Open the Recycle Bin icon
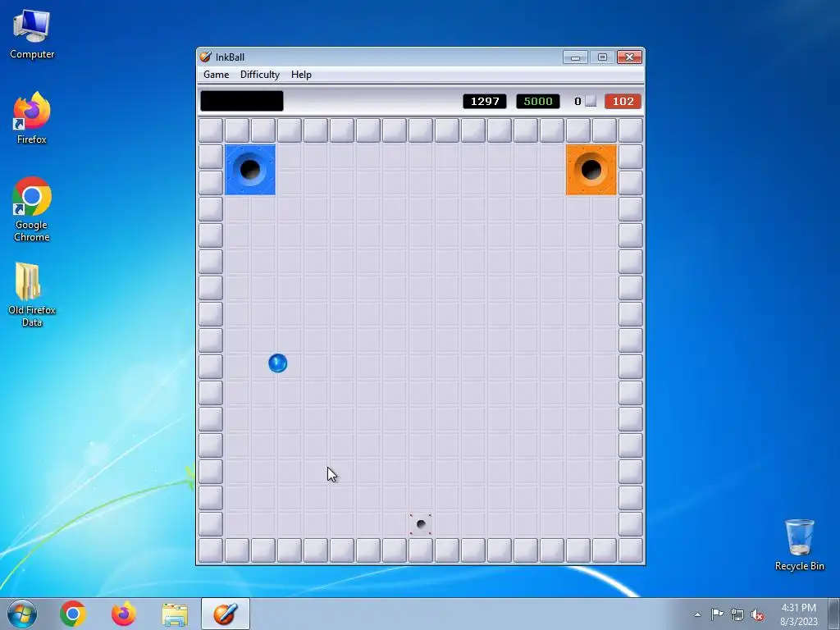This screenshot has height=630, width=840. pyautogui.click(x=799, y=545)
